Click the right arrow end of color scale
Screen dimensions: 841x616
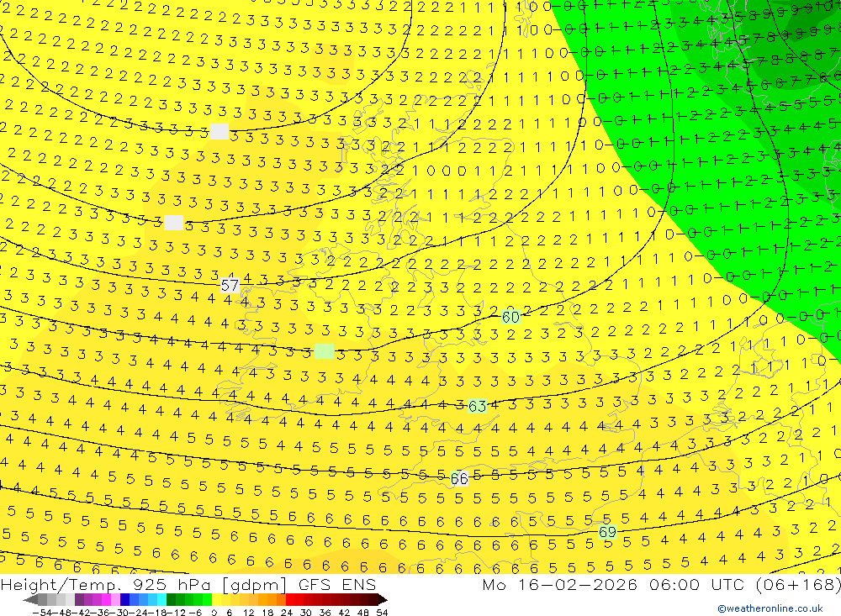tap(383, 599)
